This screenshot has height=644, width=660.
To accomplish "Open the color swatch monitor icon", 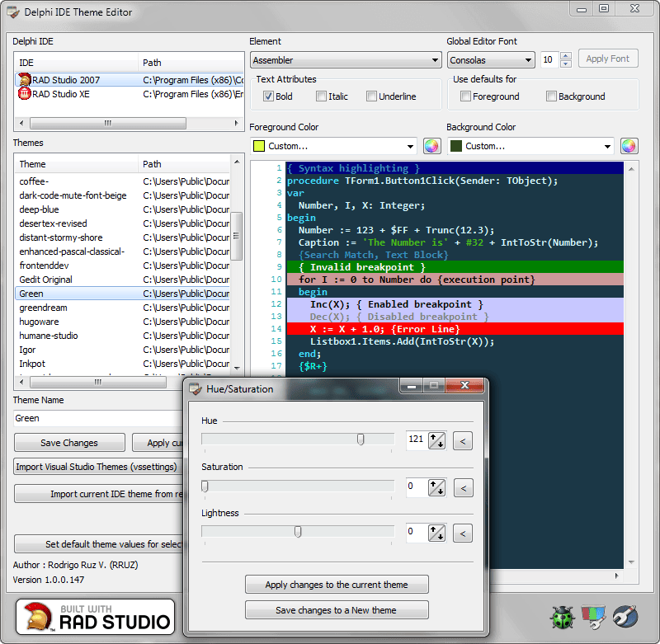I will click(x=593, y=617).
